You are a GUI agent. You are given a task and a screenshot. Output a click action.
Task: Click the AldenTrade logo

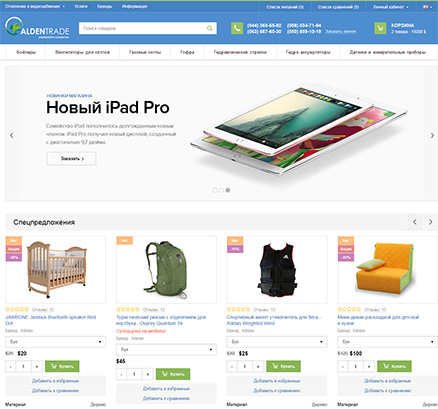click(x=37, y=28)
